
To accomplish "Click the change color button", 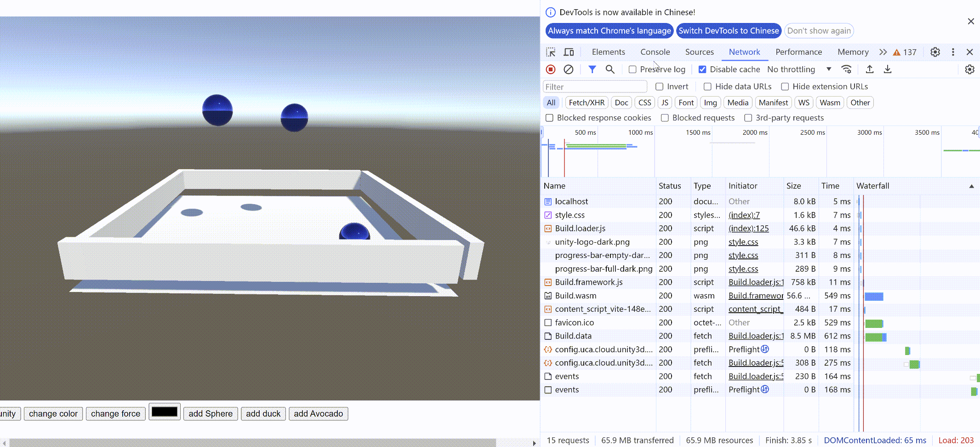I will click(x=53, y=414).
